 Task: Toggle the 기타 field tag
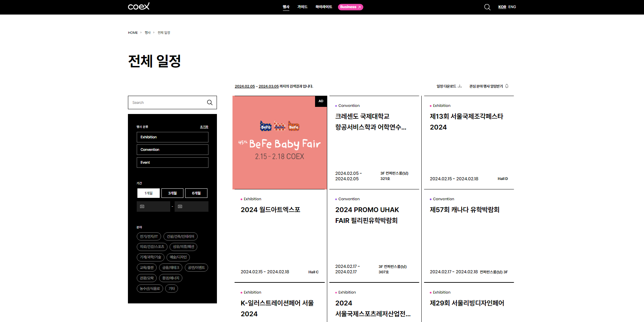pos(172,289)
